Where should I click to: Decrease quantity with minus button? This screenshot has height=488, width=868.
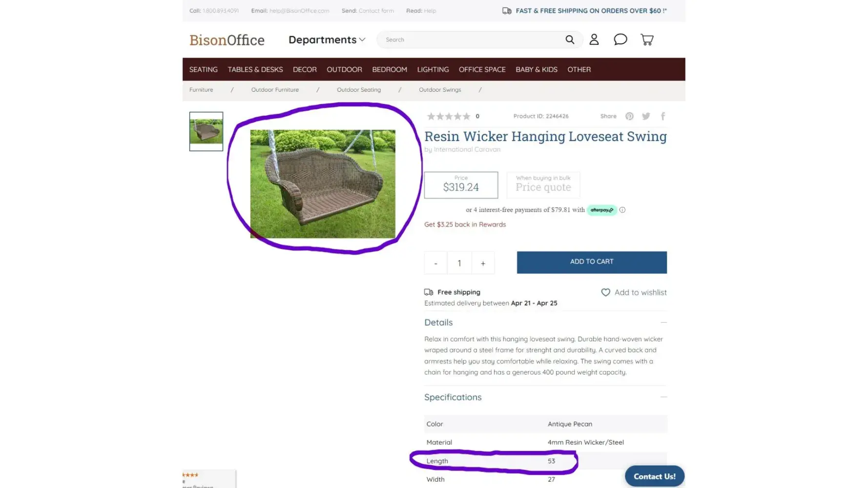pyautogui.click(x=435, y=263)
